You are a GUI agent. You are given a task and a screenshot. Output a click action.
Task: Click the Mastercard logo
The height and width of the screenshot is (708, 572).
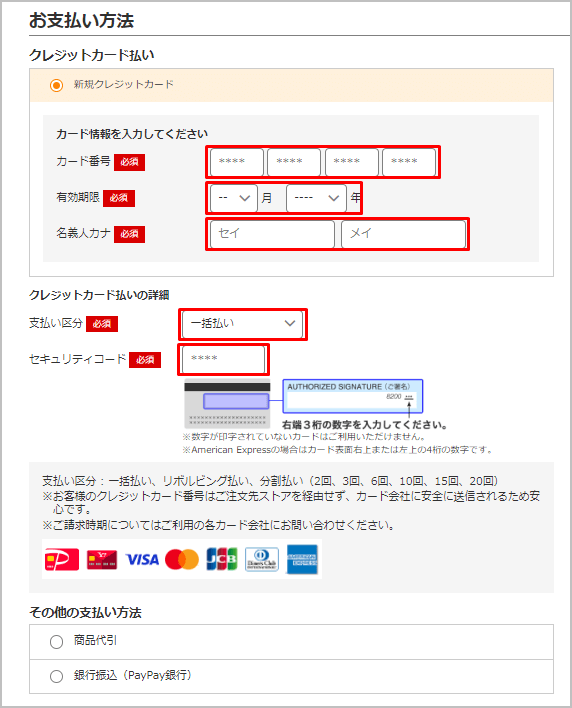point(182,559)
